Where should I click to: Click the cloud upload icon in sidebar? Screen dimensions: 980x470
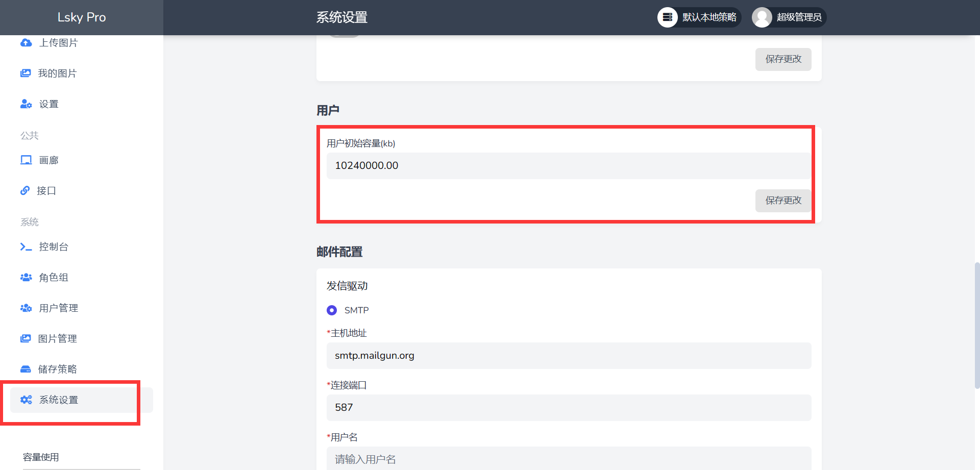pyautogui.click(x=26, y=43)
